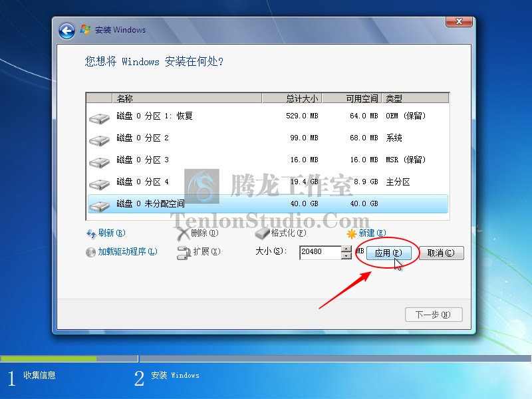The image size is (532, 399).
Task: Click the 系统 type cell
Action: pyautogui.click(x=394, y=138)
